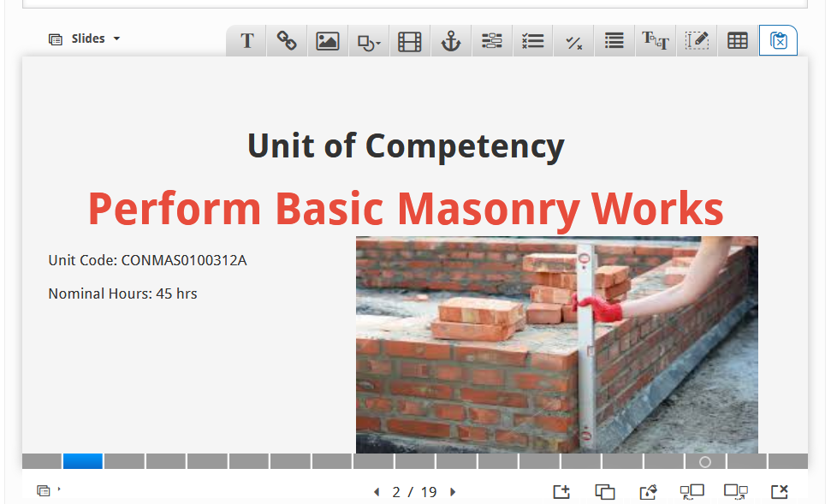Insert a Link element

coord(287,41)
